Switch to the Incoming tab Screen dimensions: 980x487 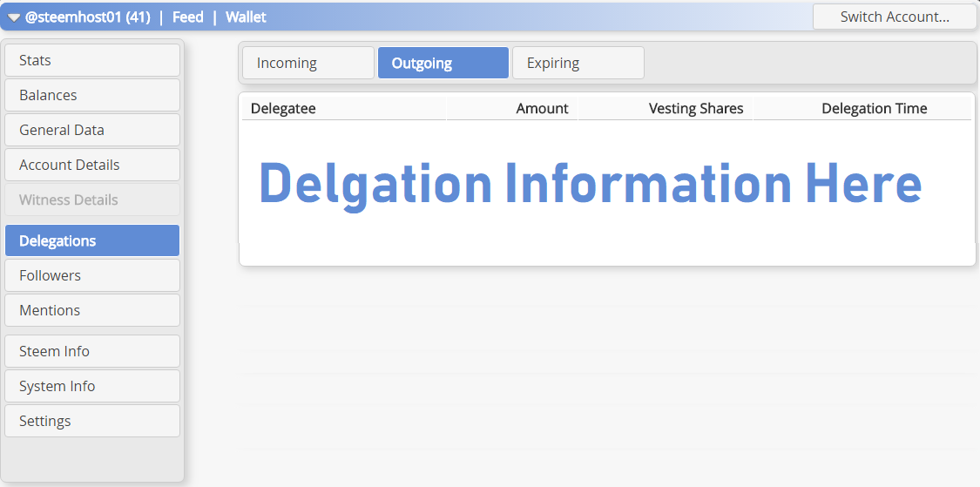point(308,63)
